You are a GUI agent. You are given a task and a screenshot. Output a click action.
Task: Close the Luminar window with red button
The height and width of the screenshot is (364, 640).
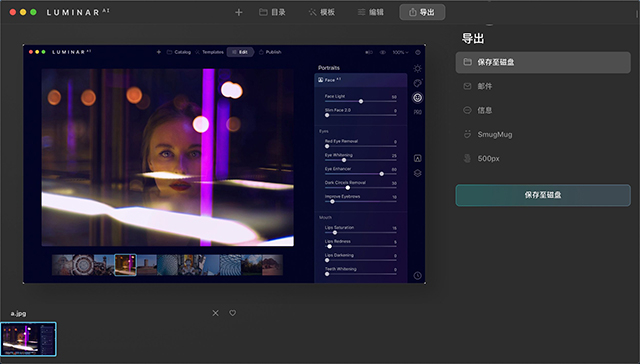pos(13,12)
